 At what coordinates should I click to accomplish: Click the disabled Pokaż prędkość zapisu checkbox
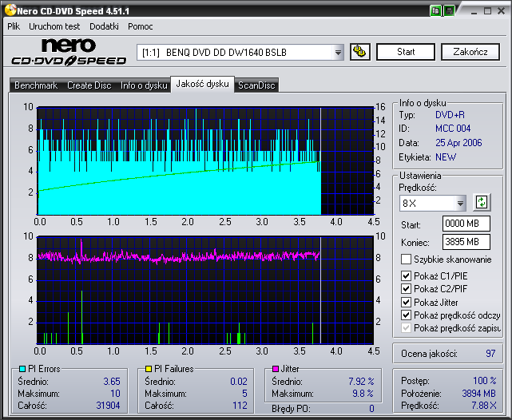[406, 327]
